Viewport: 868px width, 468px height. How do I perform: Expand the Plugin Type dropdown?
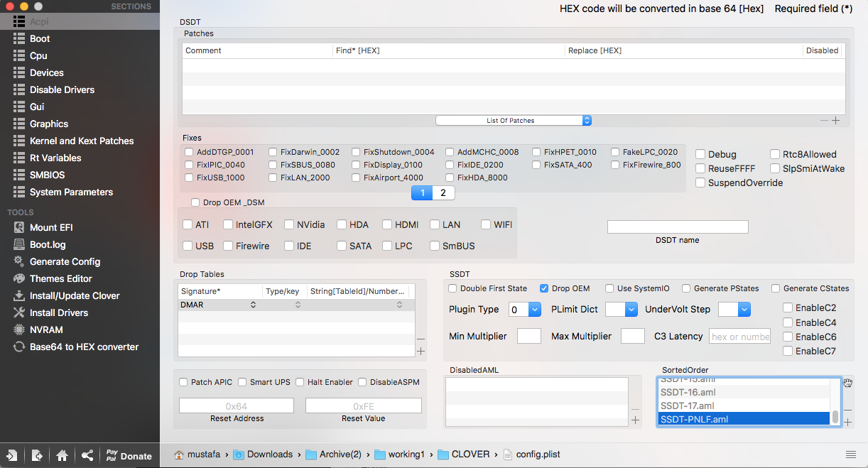pyautogui.click(x=519, y=310)
